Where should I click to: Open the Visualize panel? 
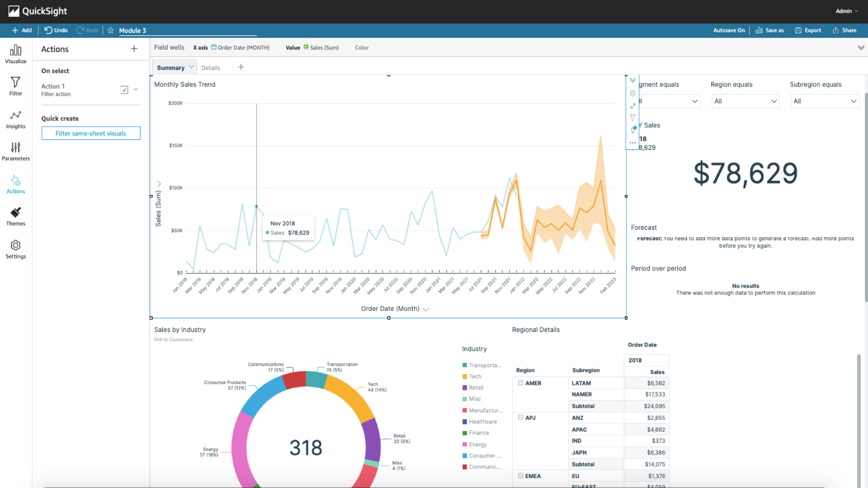pos(15,54)
